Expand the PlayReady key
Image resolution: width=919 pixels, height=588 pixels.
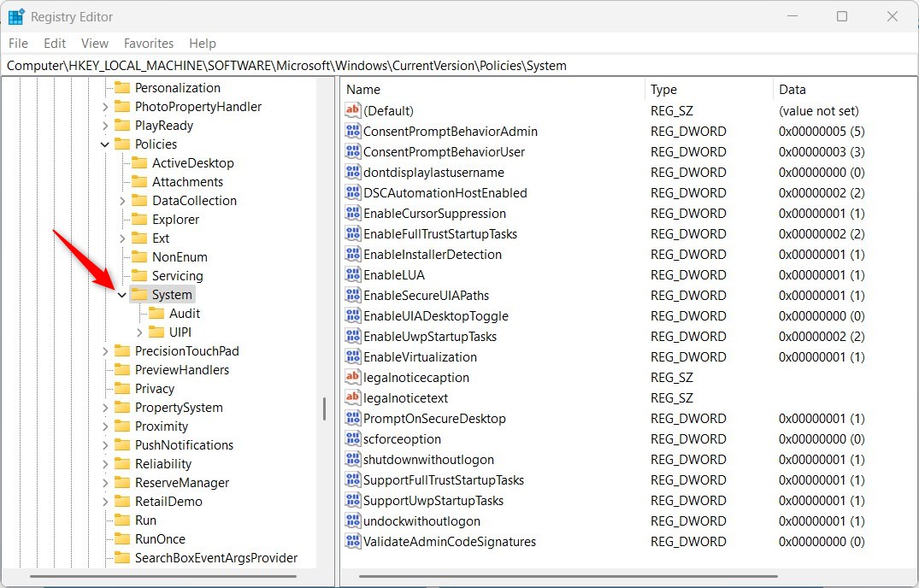[x=105, y=126]
